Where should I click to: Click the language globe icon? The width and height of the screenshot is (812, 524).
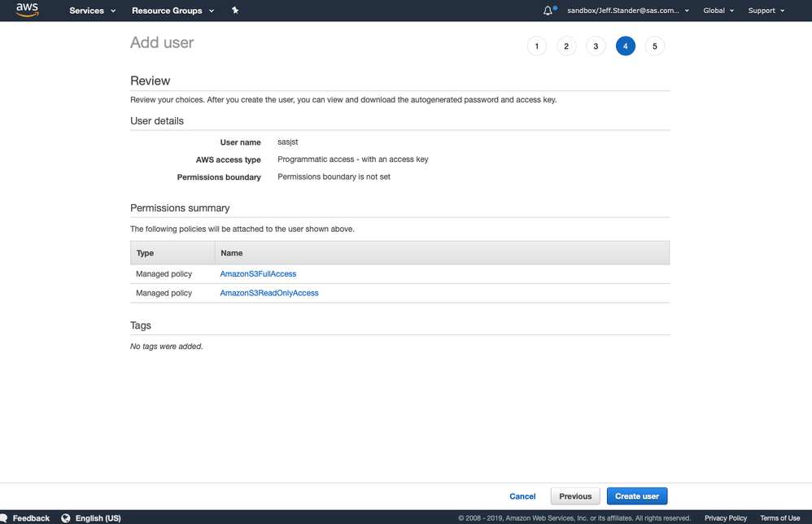(x=66, y=517)
